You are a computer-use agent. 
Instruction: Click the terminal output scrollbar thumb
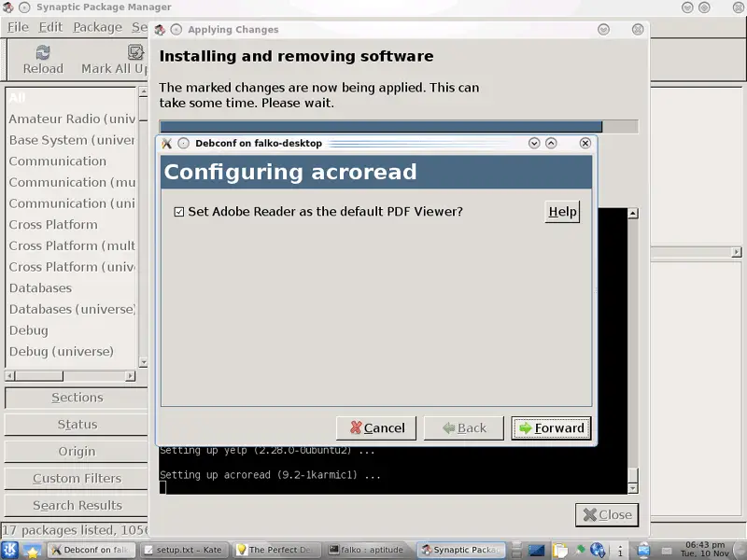633,475
